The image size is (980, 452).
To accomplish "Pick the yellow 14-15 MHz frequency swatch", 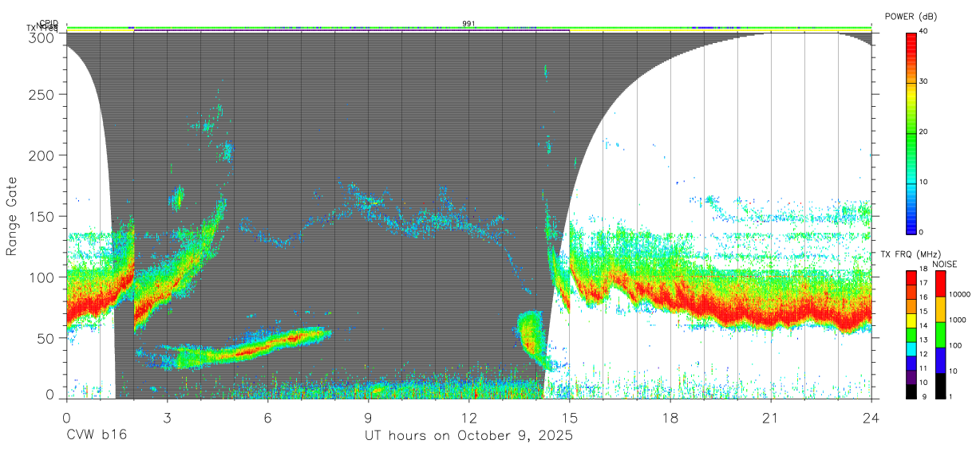I will point(911,320).
